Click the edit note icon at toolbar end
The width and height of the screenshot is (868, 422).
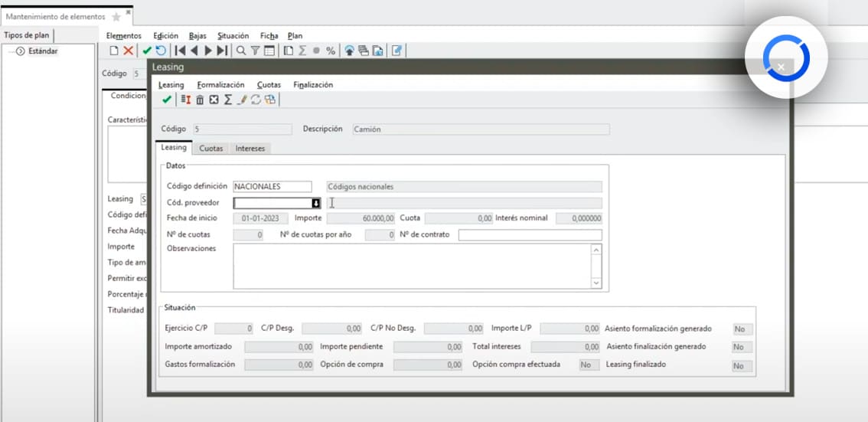click(x=396, y=51)
